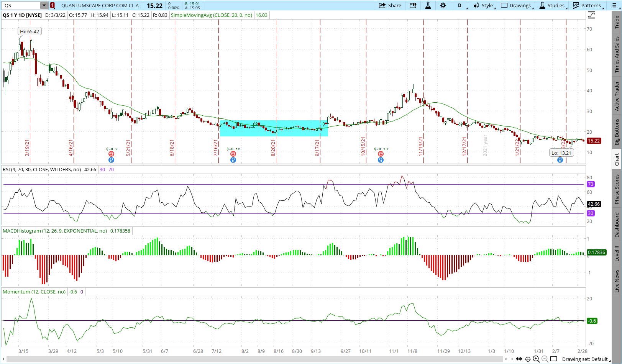The image size is (622, 364).
Task: Click the earnings phone icon labeled $-0.2
Action: coord(112,154)
